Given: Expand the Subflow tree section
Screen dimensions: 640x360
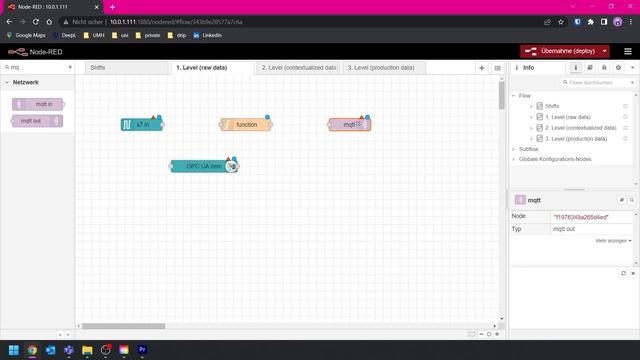Looking at the screenshot, I should (513, 149).
